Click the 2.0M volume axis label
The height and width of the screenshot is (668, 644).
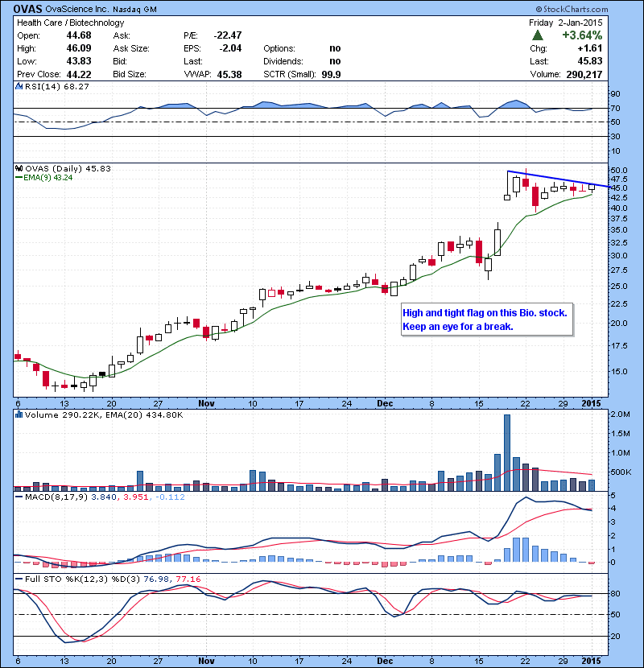[620, 414]
